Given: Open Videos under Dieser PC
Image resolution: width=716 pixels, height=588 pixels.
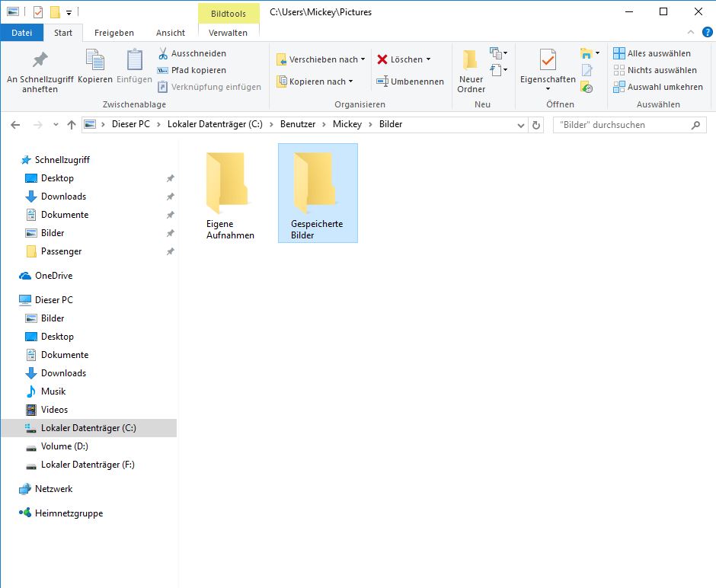Looking at the screenshot, I should tap(54, 410).
